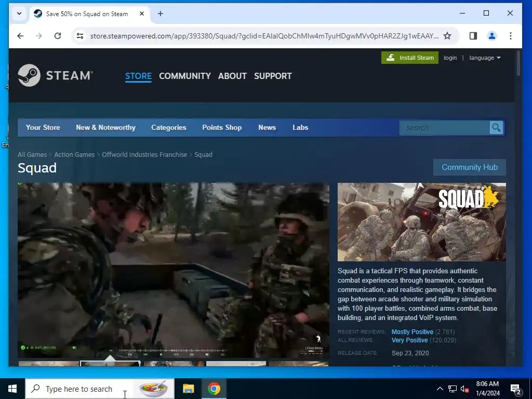This screenshot has height=399, width=532.
Task: Open File Explorer from the taskbar
Action: pos(188,389)
